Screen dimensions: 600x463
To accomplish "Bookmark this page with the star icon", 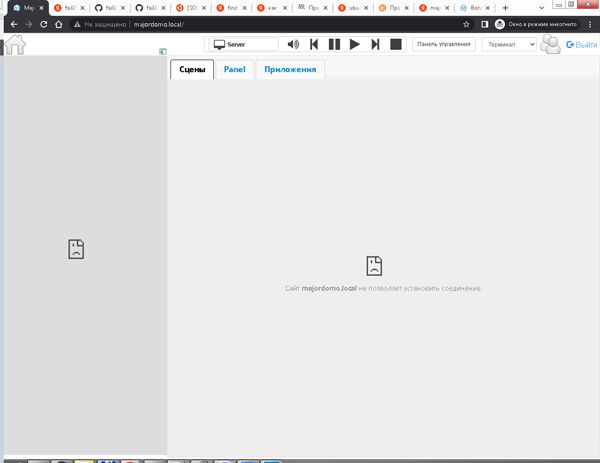I will [466, 24].
